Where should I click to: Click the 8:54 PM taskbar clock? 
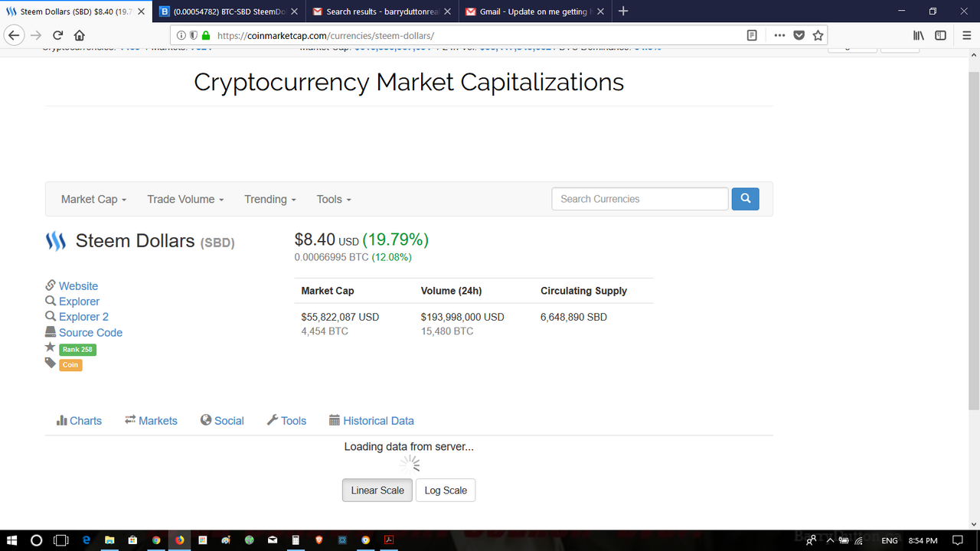(x=923, y=540)
